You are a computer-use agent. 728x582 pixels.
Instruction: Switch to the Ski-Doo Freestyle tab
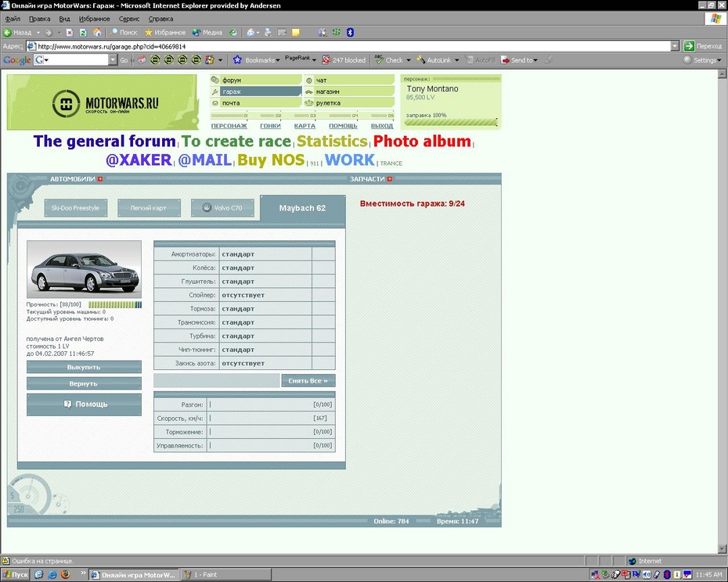click(x=76, y=208)
